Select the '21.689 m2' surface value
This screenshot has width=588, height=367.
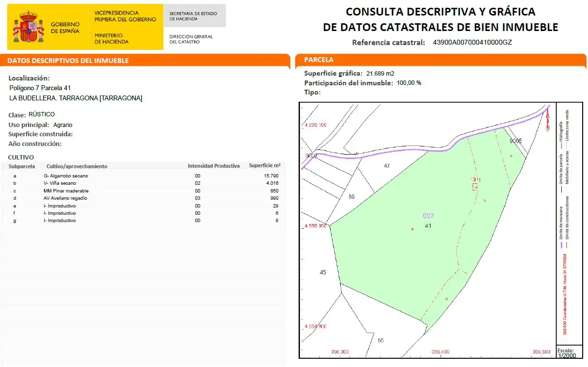380,74
